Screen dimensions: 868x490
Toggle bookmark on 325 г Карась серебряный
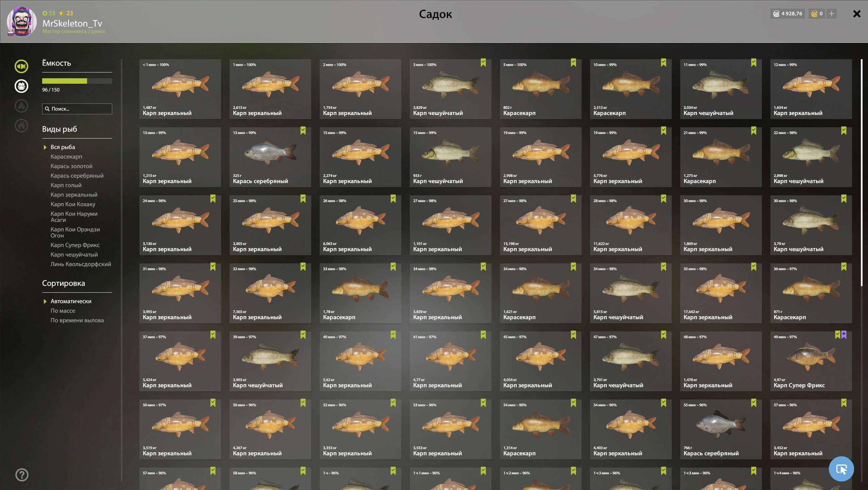click(303, 131)
